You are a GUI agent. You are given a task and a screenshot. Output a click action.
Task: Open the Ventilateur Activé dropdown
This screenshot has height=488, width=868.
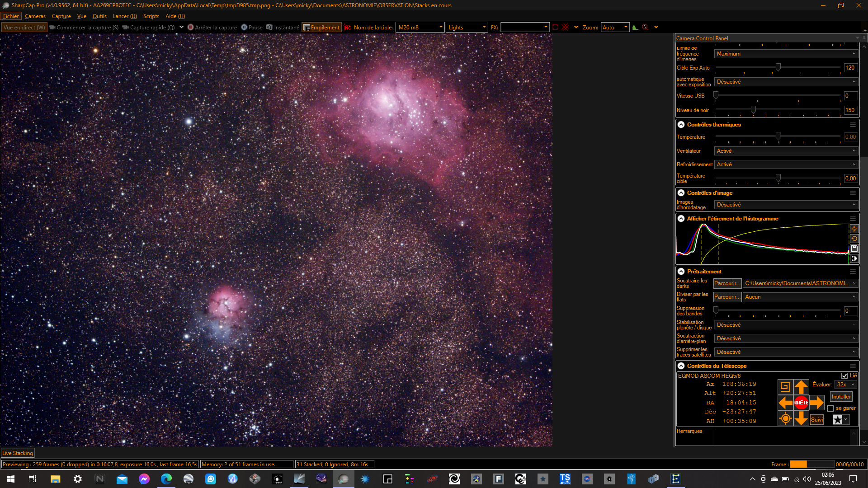(x=786, y=151)
